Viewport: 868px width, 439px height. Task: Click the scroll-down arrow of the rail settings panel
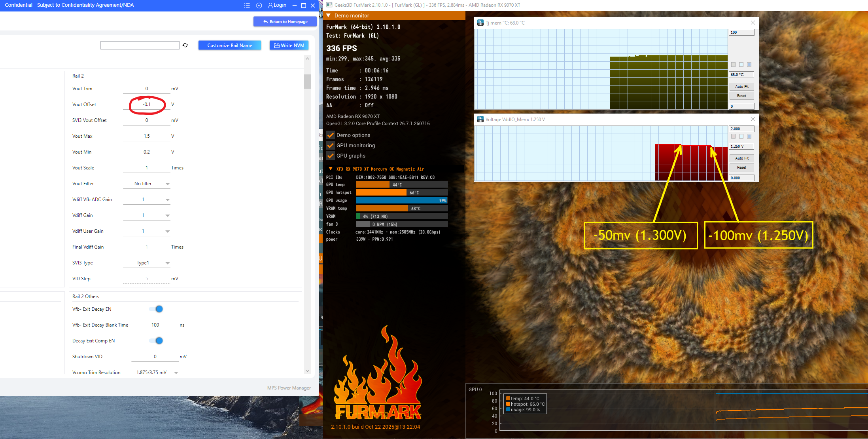tap(307, 371)
